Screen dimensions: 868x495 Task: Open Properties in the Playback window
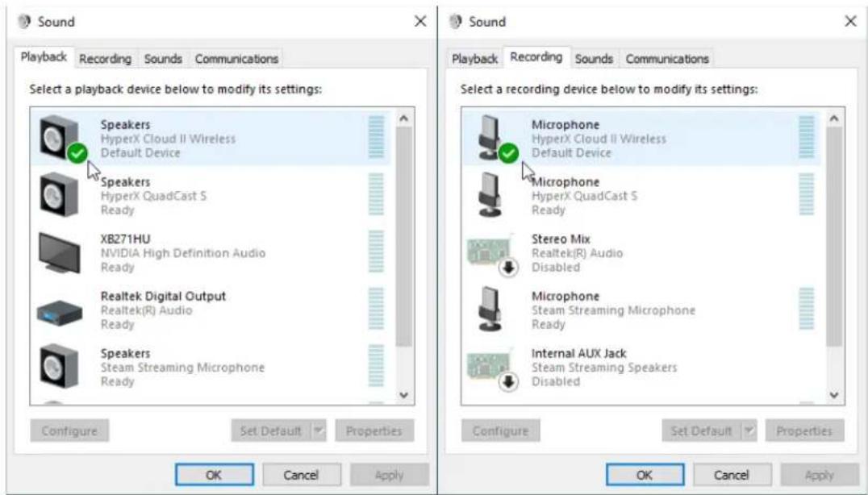pyautogui.click(x=374, y=431)
